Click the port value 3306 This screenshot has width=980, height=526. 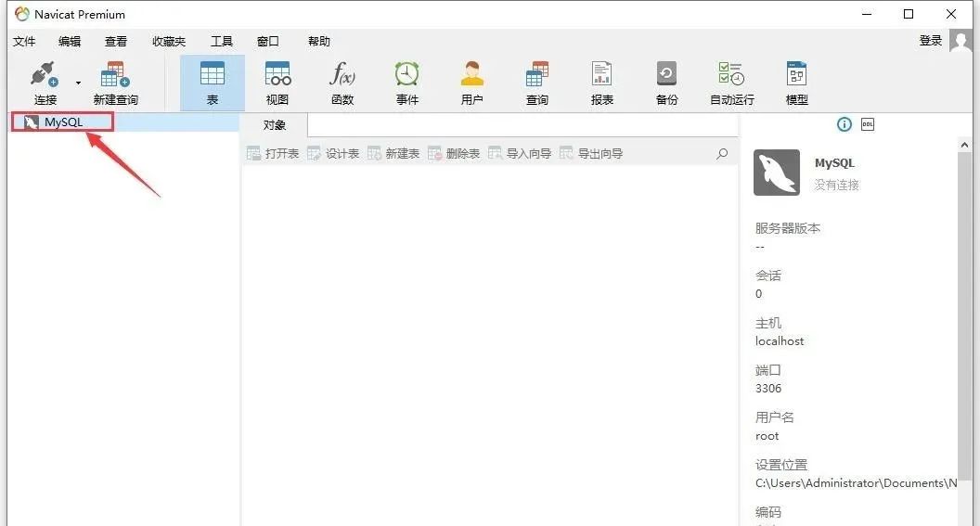(768, 389)
